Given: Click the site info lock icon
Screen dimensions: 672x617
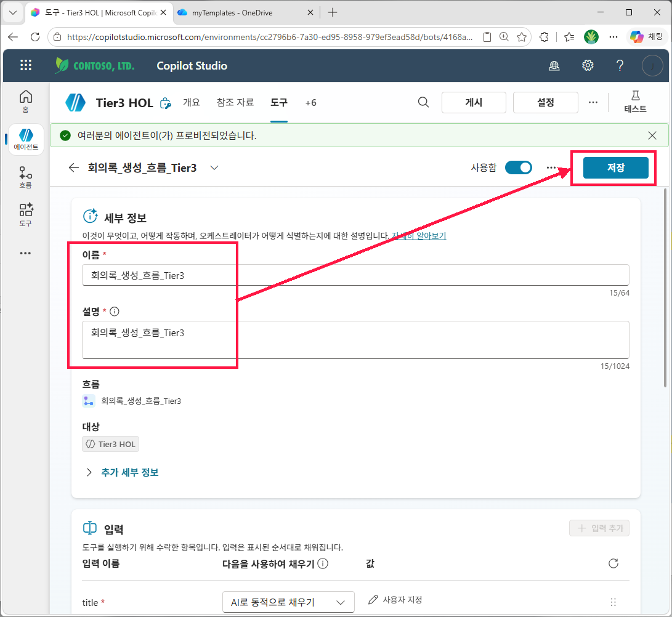Looking at the screenshot, I should coord(57,38).
